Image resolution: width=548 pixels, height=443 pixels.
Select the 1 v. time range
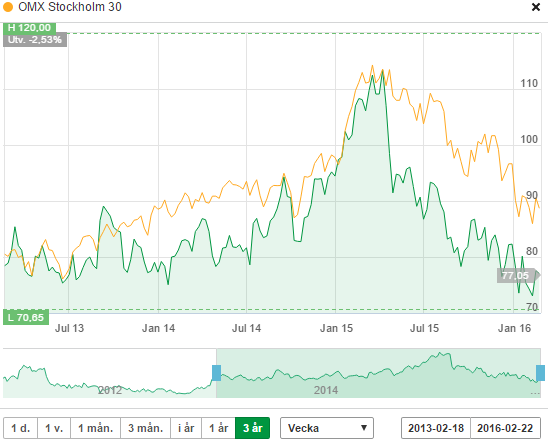tap(54, 428)
